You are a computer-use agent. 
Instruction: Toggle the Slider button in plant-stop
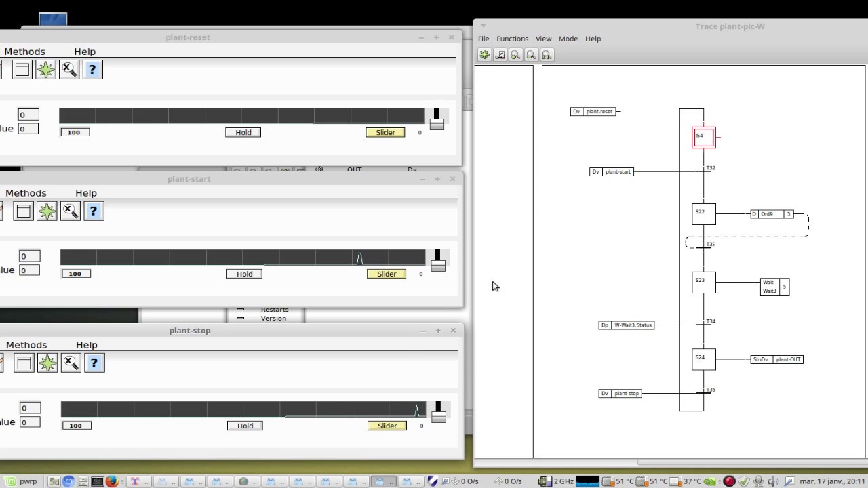click(x=387, y=426)
